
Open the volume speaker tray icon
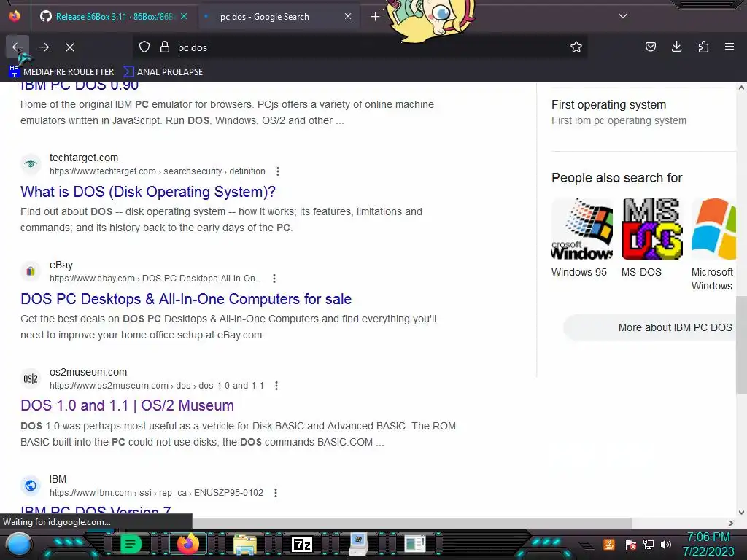[666, 544]
